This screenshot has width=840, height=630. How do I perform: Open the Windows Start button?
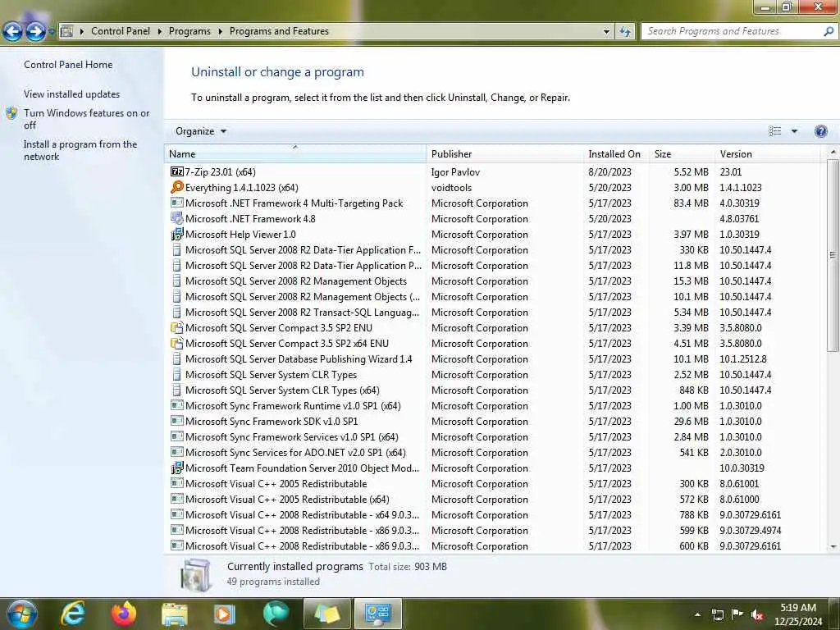point(21,614)
